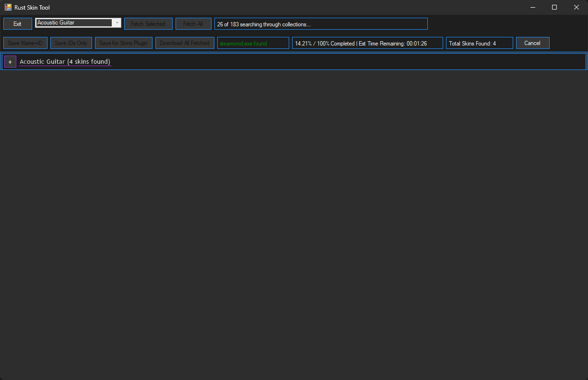The height and width of the screenshot is (380, 588).
Task: Click the Acoustic Guitar combo box text
Action: coord(73,23)
